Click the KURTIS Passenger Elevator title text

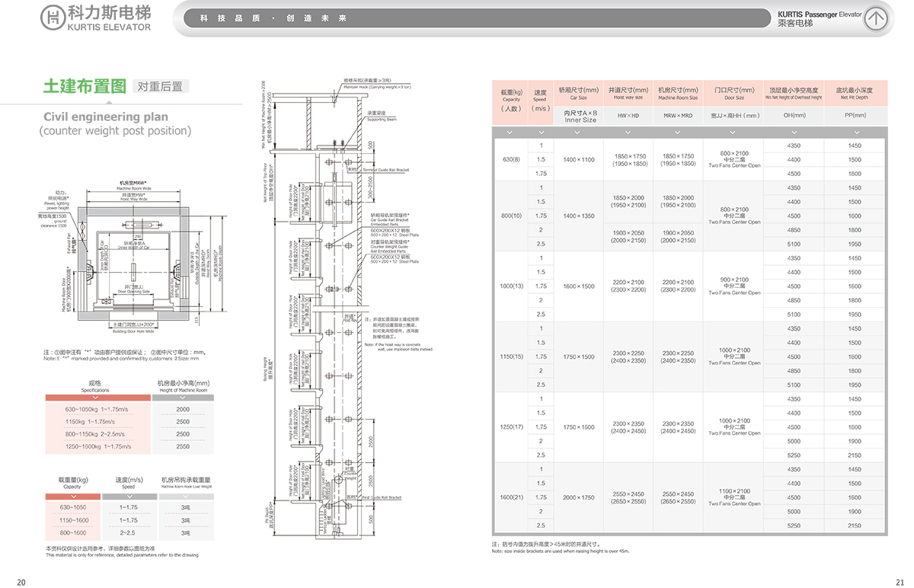(x=819, y=14)
